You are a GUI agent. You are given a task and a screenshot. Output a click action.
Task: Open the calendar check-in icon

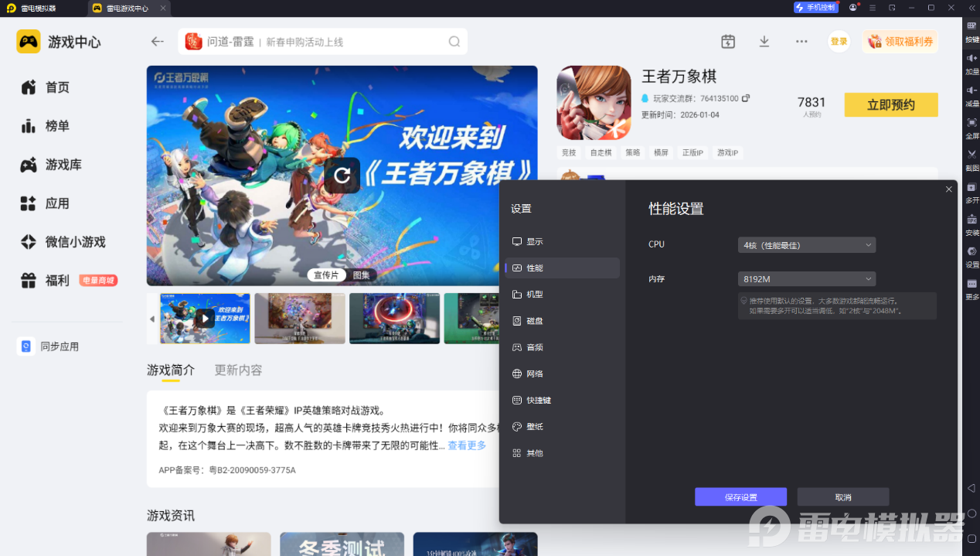point(728,42)
